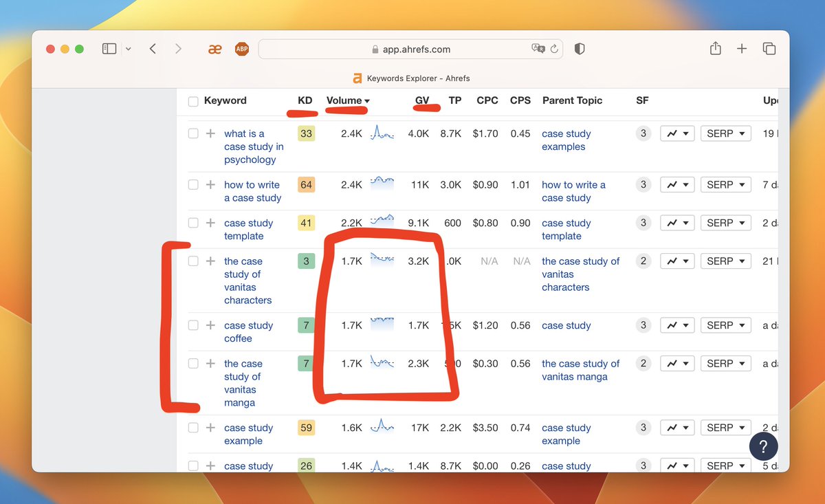Sort by the CPC column header
The image size is (825, 504).
coord(487,100)
